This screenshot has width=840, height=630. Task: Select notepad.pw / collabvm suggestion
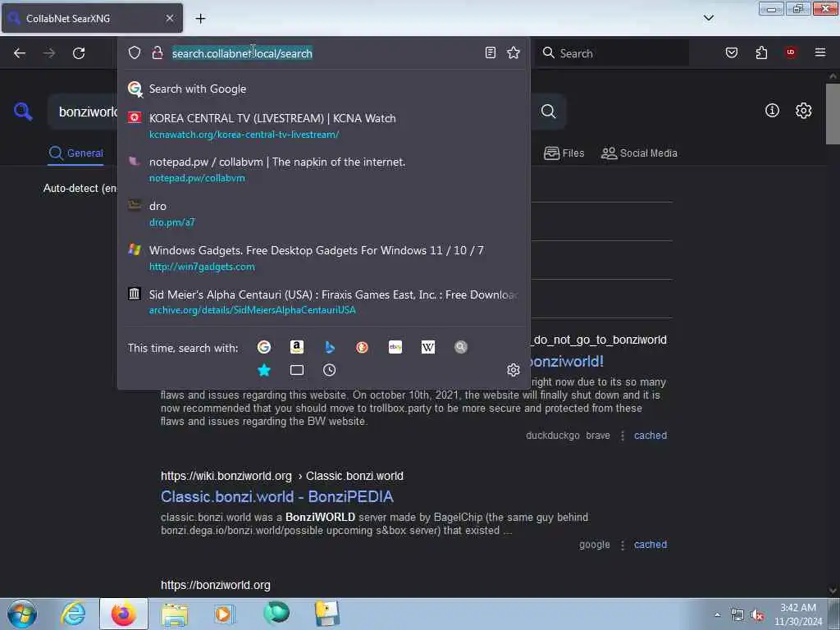(323, 169)
